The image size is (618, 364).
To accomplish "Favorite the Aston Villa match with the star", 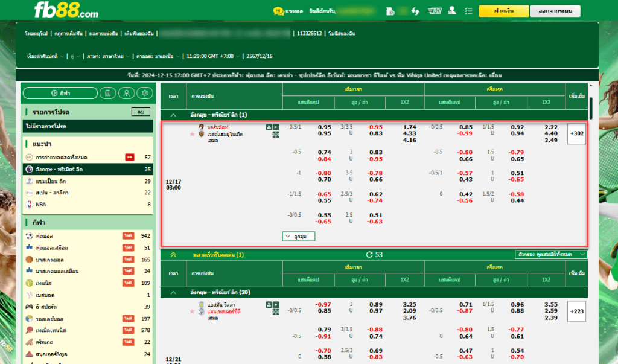I will 192,311.
